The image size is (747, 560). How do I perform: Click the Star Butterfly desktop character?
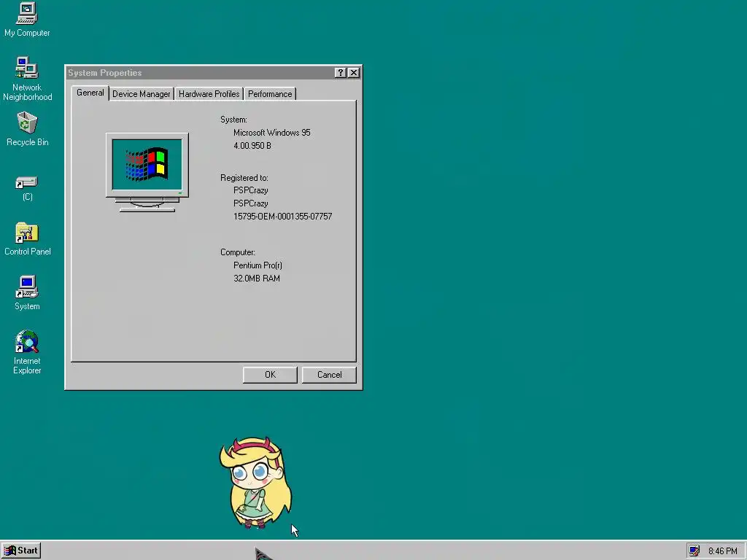(255, 483)
